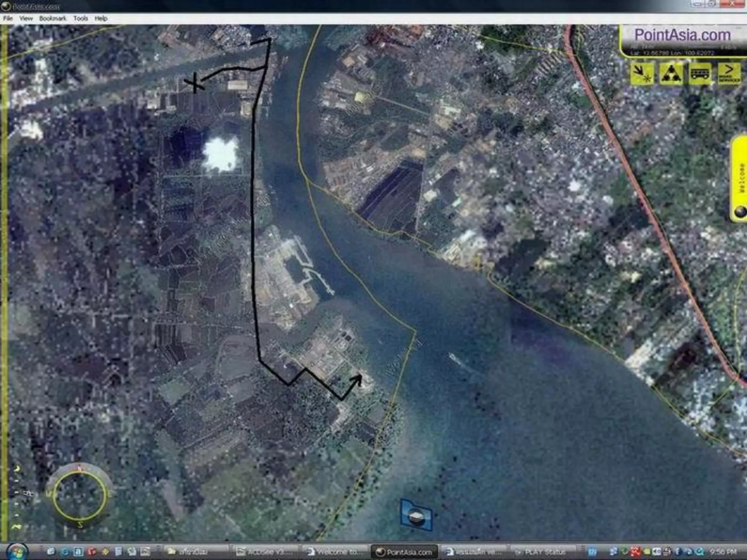
Task: Click the blue folder map marker
Action: pos(416,515)
